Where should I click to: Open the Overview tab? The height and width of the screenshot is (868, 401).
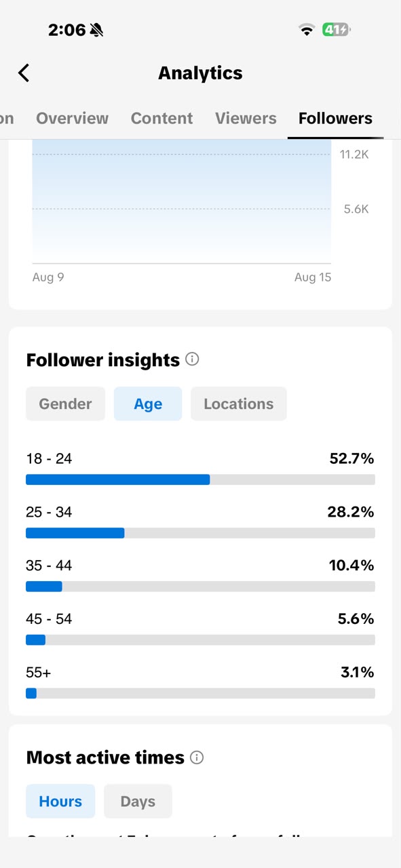pyautogui.click(x=72, y=118)
